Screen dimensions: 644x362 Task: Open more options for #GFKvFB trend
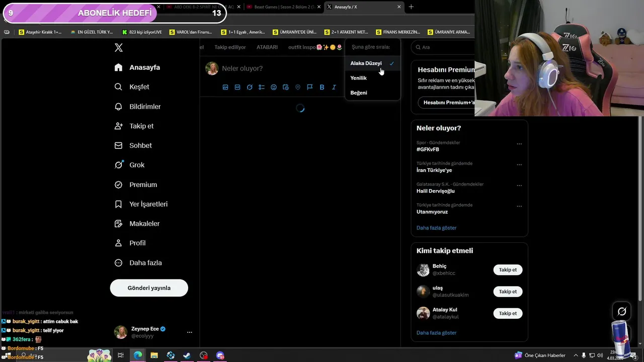click(519, 144)
